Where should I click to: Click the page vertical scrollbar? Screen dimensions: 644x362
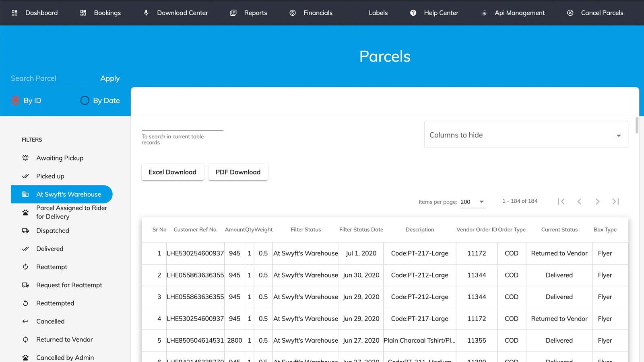pyautogui.click(x=637, y=125)
